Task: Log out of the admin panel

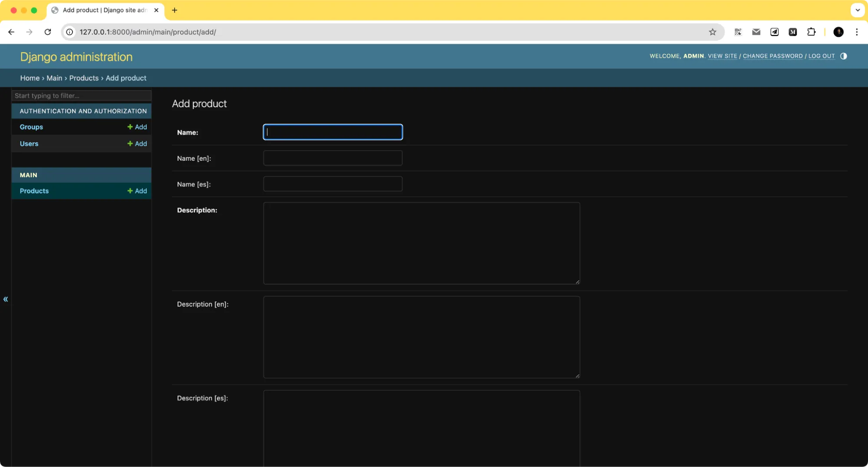Action: (x=821, y=56)
